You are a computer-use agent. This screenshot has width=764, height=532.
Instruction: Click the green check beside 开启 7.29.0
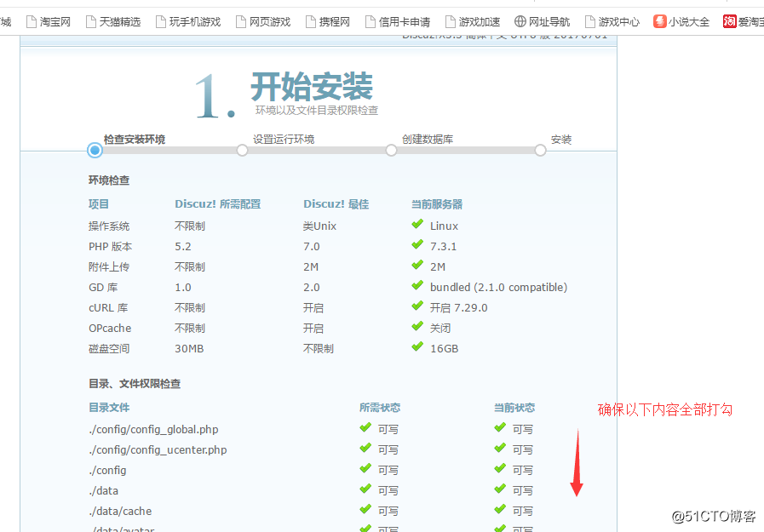click(417, 306)
